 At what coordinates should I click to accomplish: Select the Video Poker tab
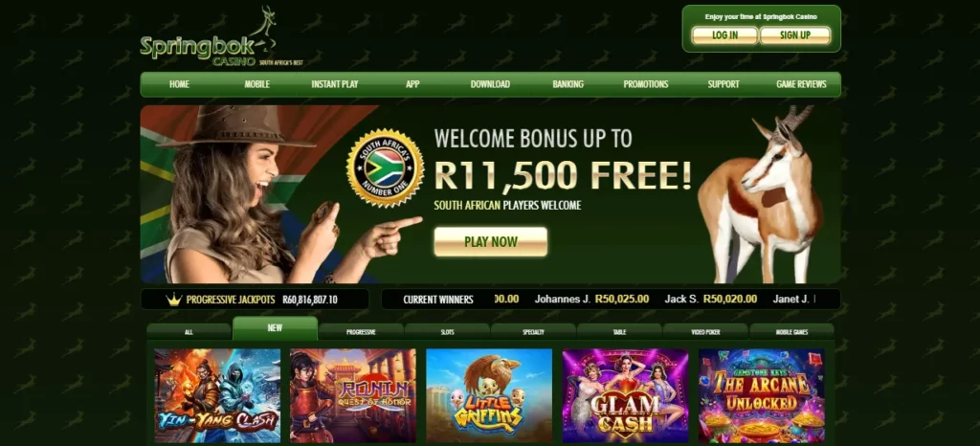(705, 332)
